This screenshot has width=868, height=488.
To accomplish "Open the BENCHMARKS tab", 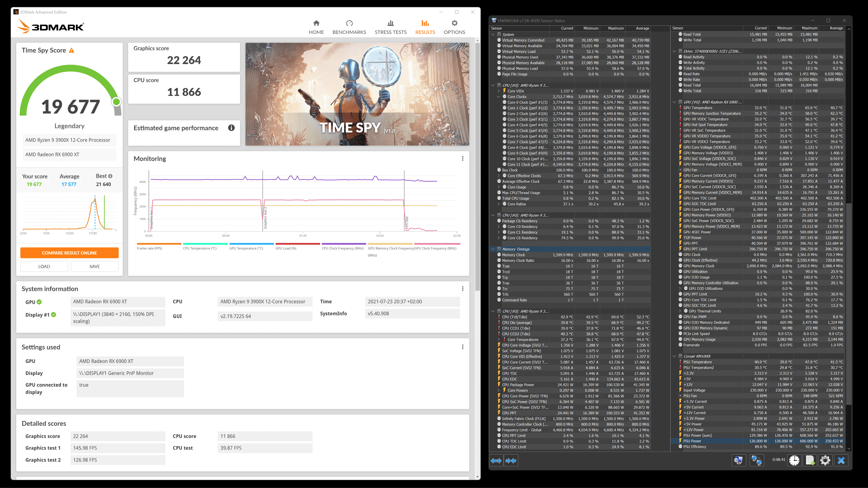I will (x=349, y=27).
